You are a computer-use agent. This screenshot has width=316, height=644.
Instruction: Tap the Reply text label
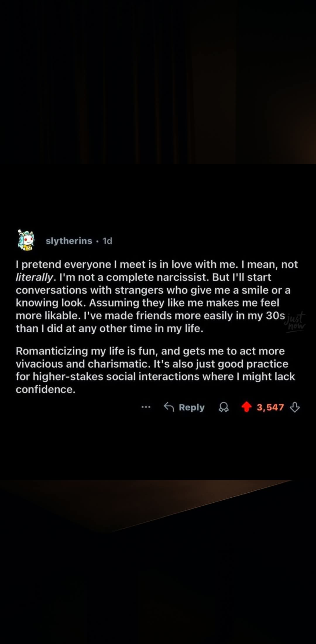click(192, 407)
